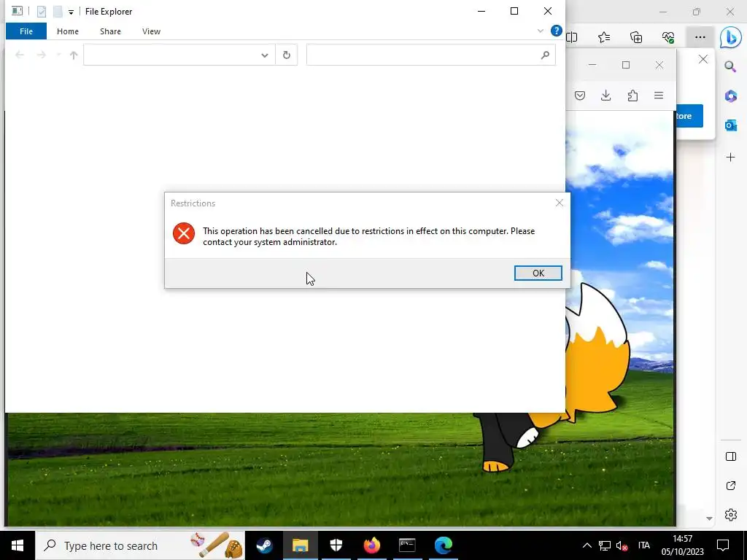Open the notification center icon
747x560 pixels.
click(723, 545)
